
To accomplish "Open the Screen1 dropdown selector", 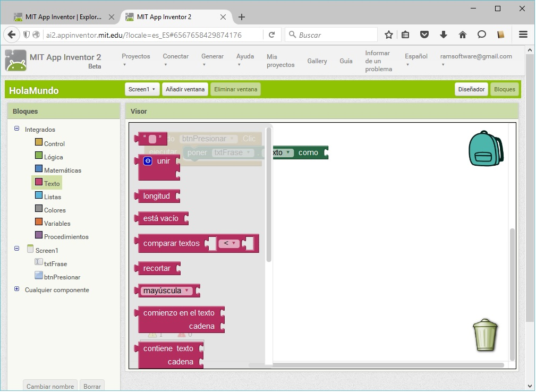I will click(x=142, y=89).
